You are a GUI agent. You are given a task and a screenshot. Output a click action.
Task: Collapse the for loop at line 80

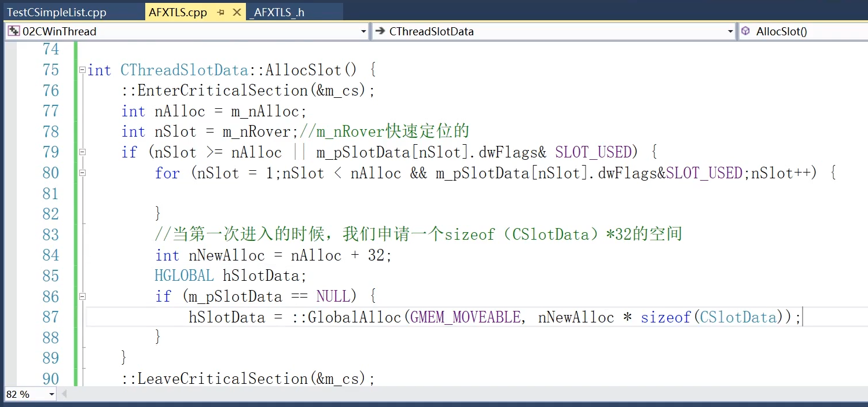click(x=82, y=173)
